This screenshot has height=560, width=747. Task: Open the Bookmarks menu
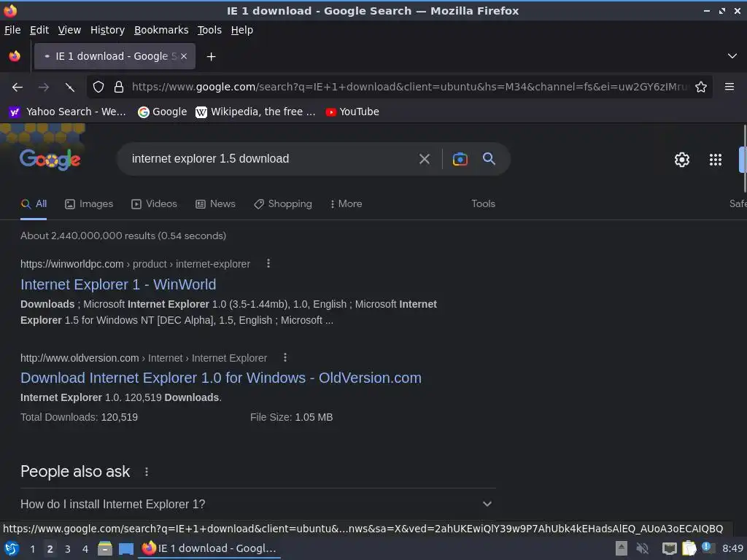click(x=161, y=30)
